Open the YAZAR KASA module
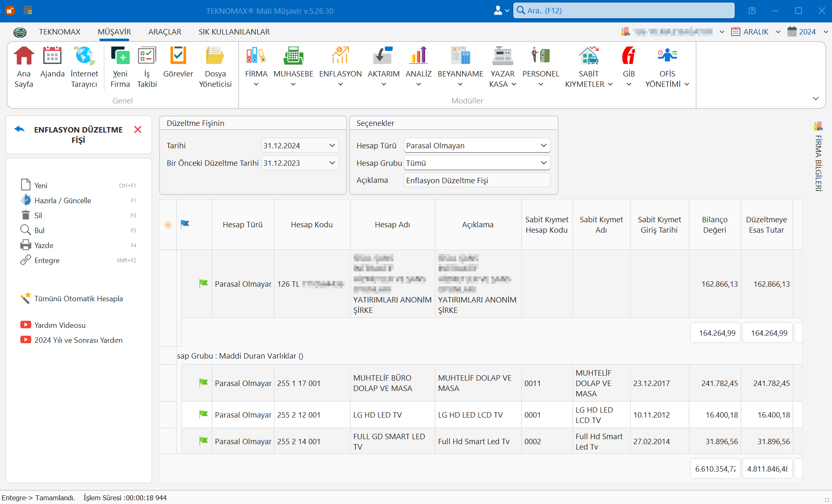Image resolution: width=832 pixels, height=504 pixels. click(502, 67)
